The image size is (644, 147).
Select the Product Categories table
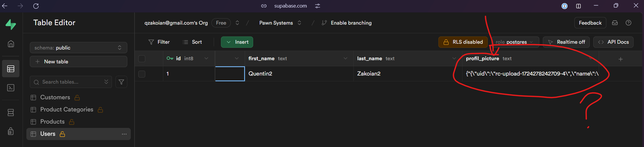[x=67, y=110]
